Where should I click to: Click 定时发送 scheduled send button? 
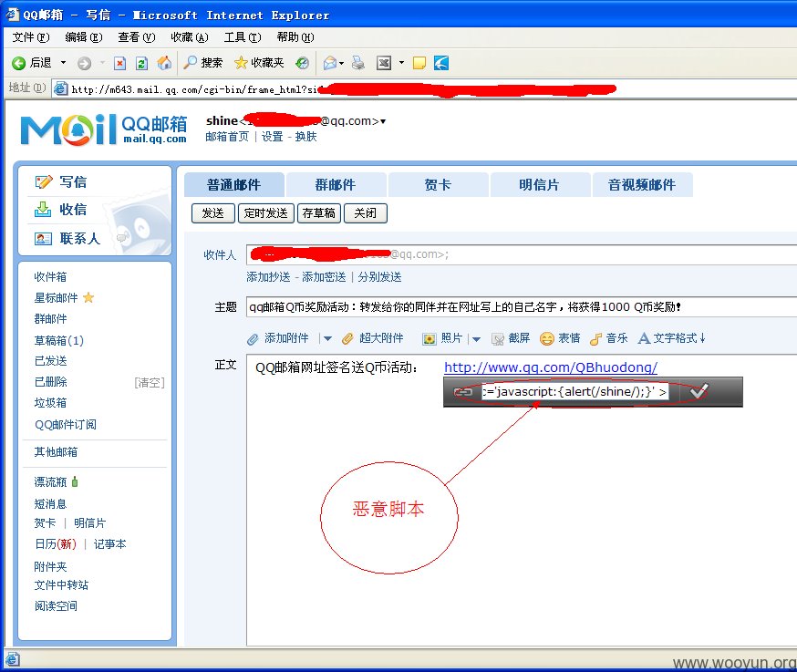(x=266, y=213)
